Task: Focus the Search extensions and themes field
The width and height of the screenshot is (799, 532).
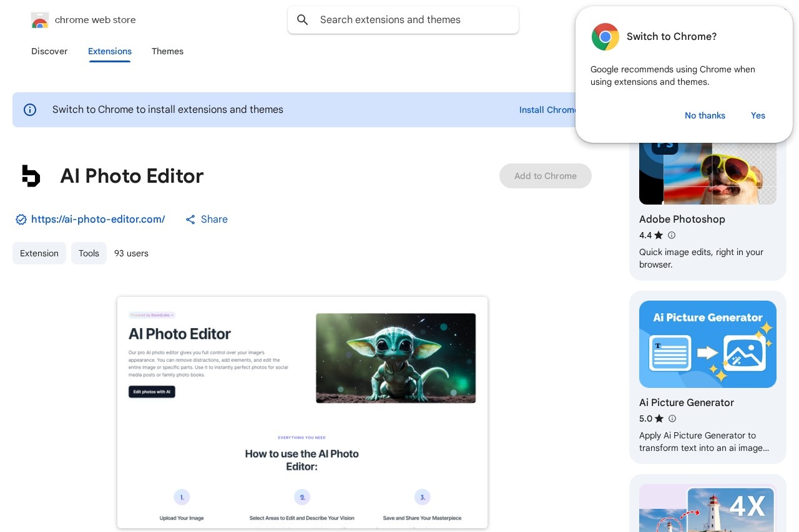Action: (412, 20)
